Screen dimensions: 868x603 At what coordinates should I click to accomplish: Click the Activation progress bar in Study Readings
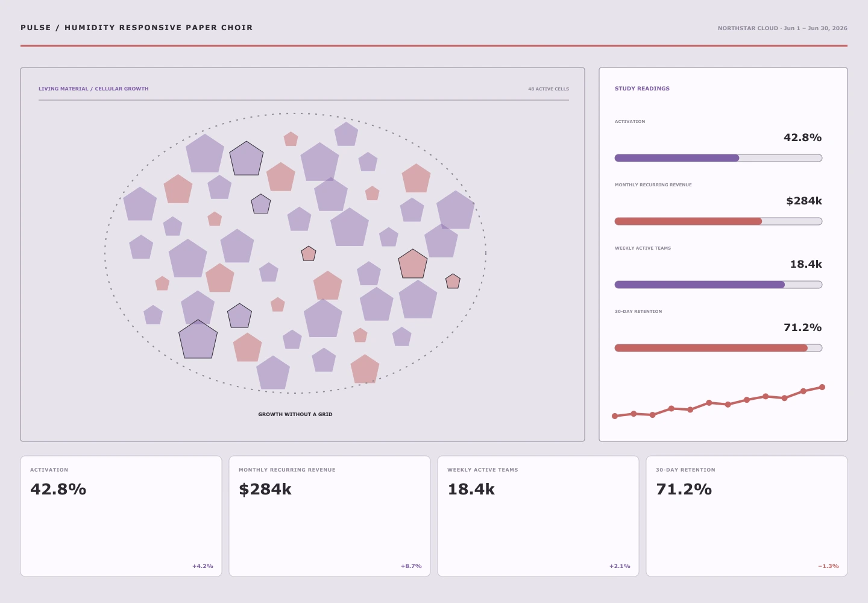tap(718, 158)
